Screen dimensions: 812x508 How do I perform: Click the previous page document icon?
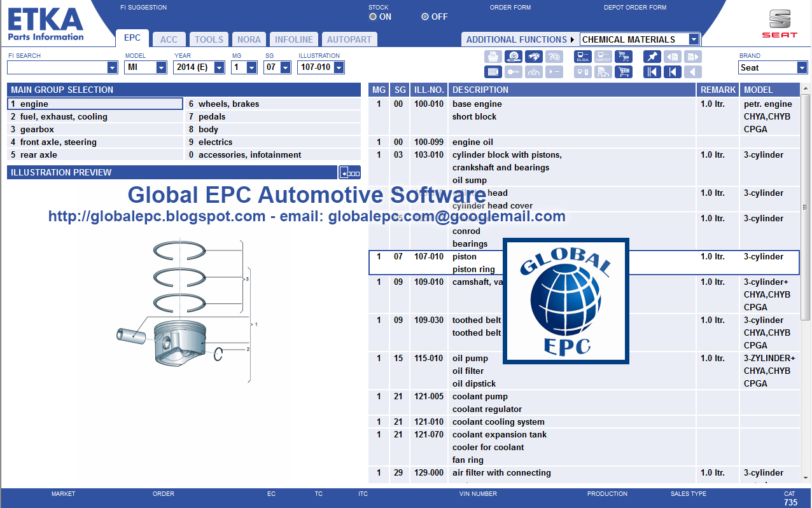tap(673, 57)
